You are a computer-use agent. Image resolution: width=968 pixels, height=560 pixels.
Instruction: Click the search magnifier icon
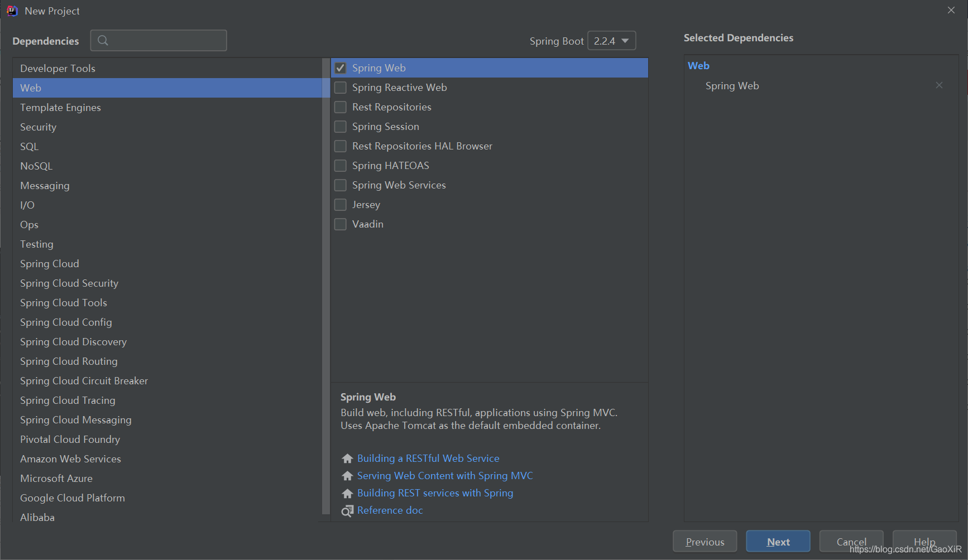[103, 40]
